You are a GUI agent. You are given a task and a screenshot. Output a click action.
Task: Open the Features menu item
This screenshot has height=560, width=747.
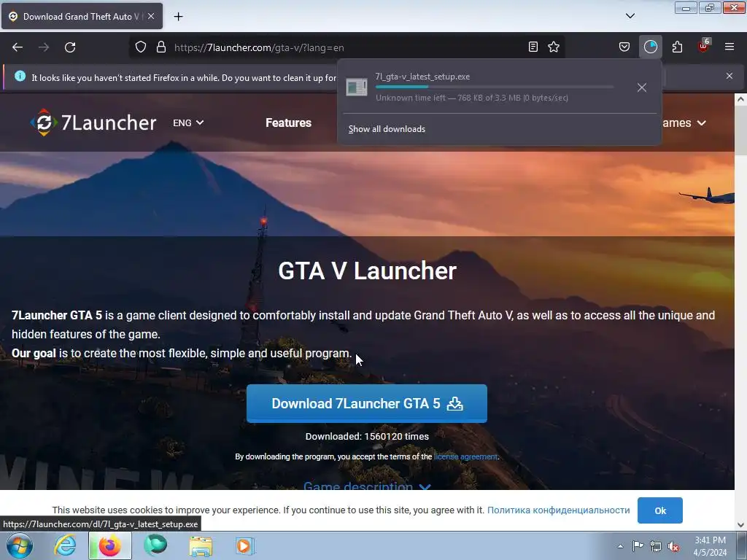[288, 122]
